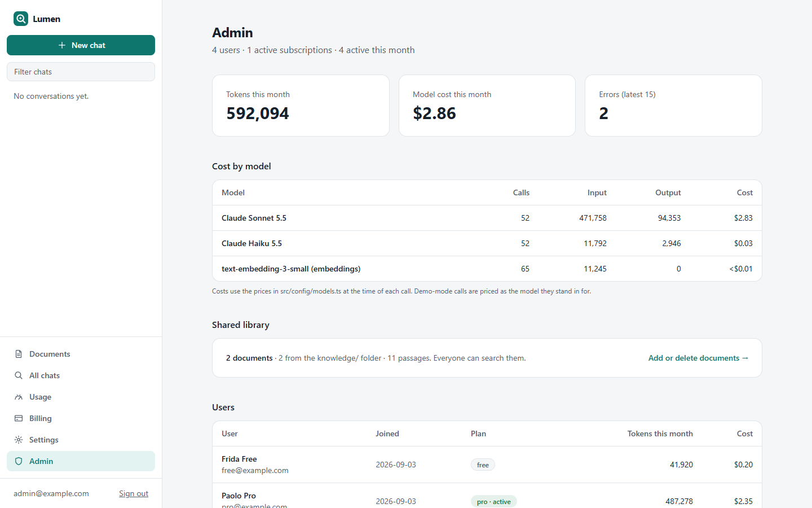The image size is (812, 508).
Task: Click the Tokens this month column header
Action: (x=660, y=433)
